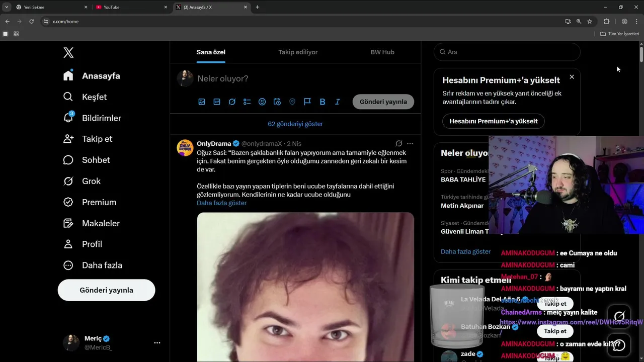
Task: Open the Tüm Yer İşaretleri bookmarks folder
Action: coord(620,34)
